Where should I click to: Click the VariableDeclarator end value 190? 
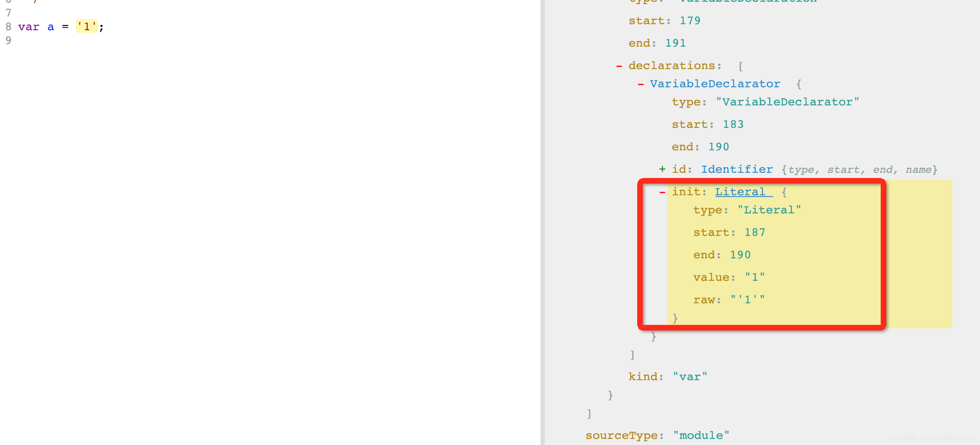pyautogui.click(x=718, y=147)
